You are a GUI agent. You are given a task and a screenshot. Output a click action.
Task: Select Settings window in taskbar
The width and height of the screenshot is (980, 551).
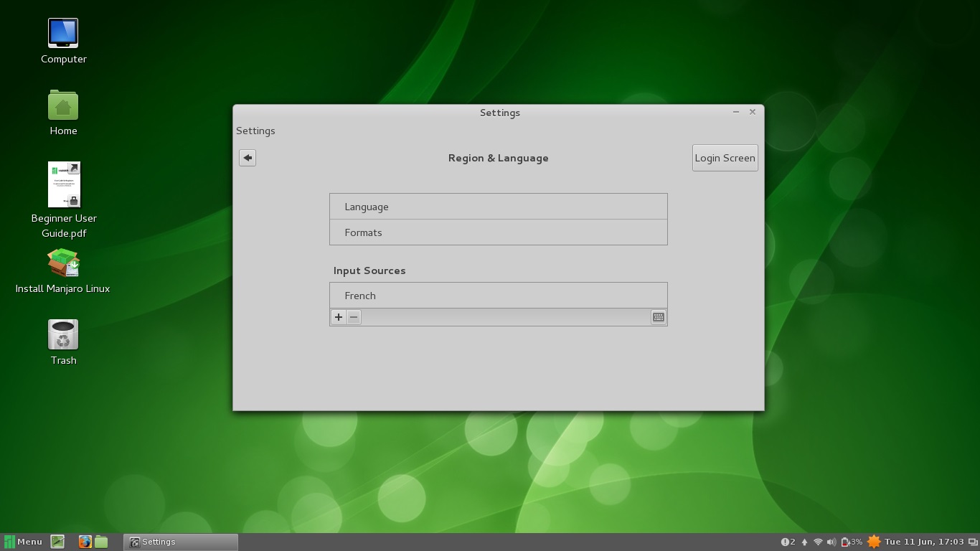pyautogui.click(x=181, y=542)
